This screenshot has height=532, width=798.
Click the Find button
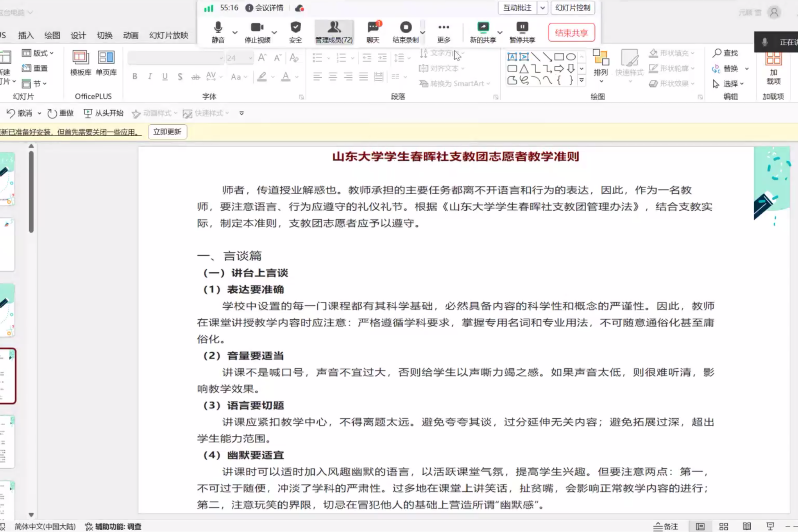(725, 53)
